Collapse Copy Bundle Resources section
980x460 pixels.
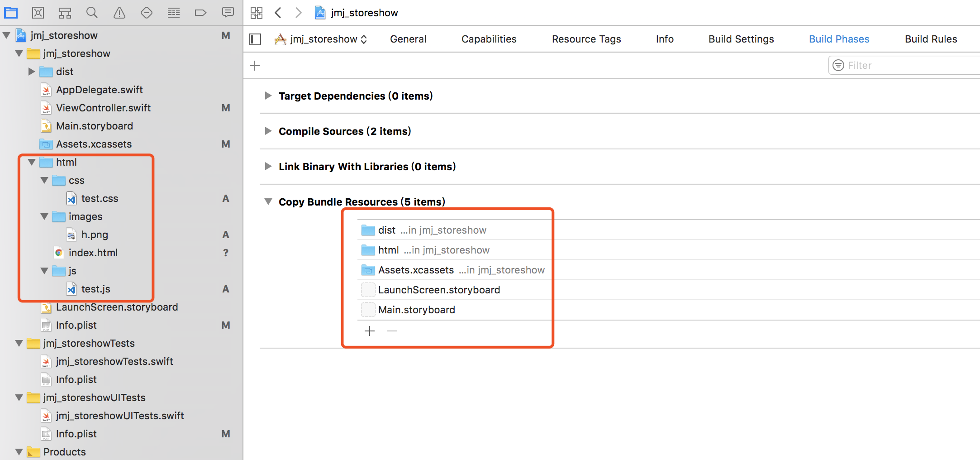(268, 201)
